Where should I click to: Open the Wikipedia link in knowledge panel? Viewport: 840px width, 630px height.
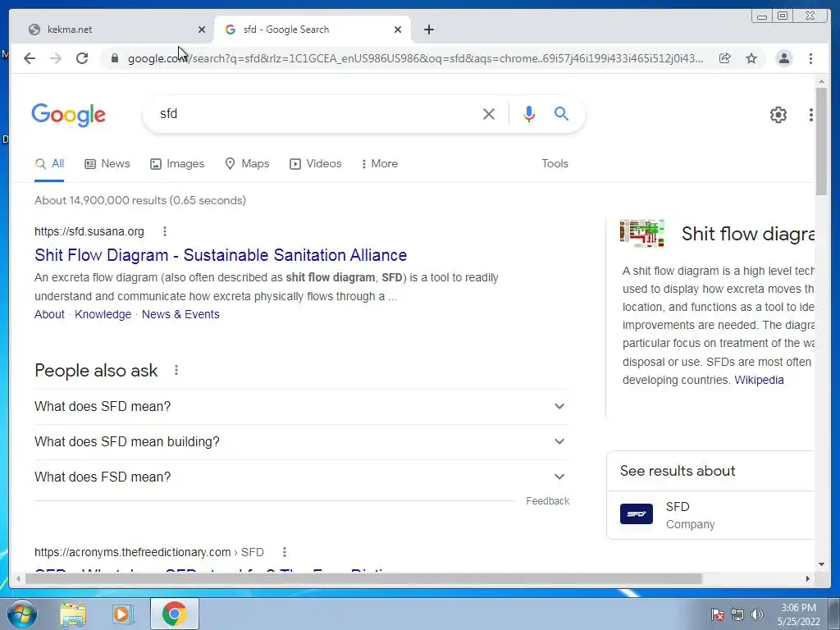759,380
